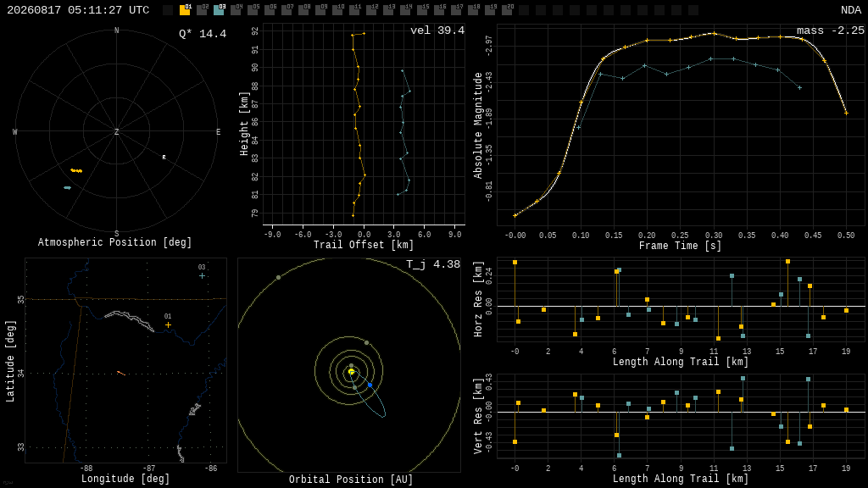868x488 pixels.
Task: Click the orange meteor ground track on map
Action: point(121,374)
